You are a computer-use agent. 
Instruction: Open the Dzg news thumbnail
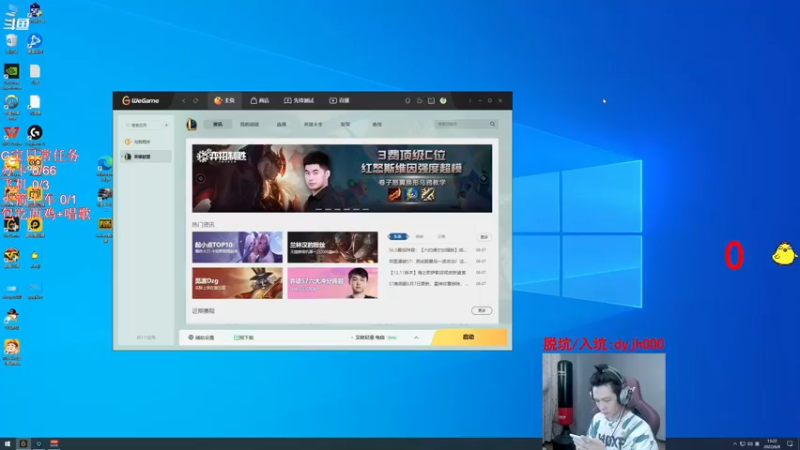237,283
